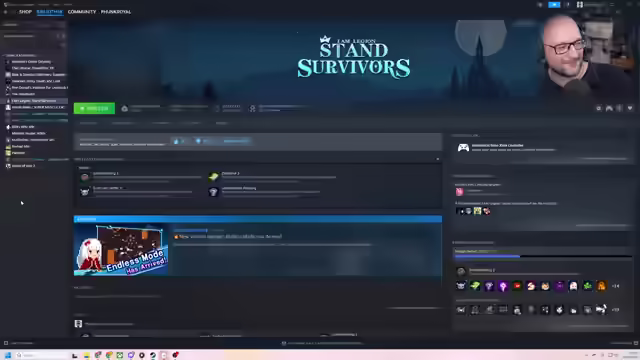
Task: Open the SHOP tab in Steam
Action: pyautogui.click(x=25, y=12)
